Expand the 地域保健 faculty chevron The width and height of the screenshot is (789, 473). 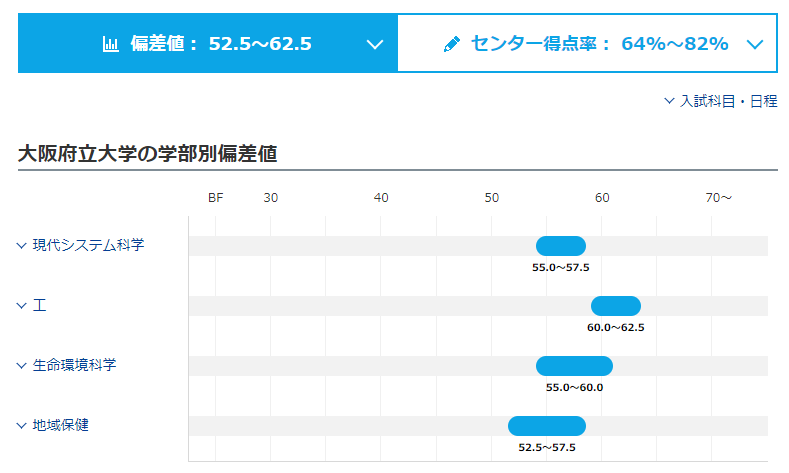pos(21,426)
